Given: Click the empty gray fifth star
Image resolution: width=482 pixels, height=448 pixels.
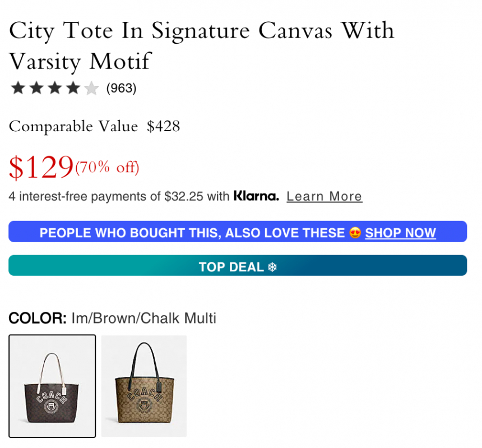Looking at the screenshot, I should coord(91,88).
